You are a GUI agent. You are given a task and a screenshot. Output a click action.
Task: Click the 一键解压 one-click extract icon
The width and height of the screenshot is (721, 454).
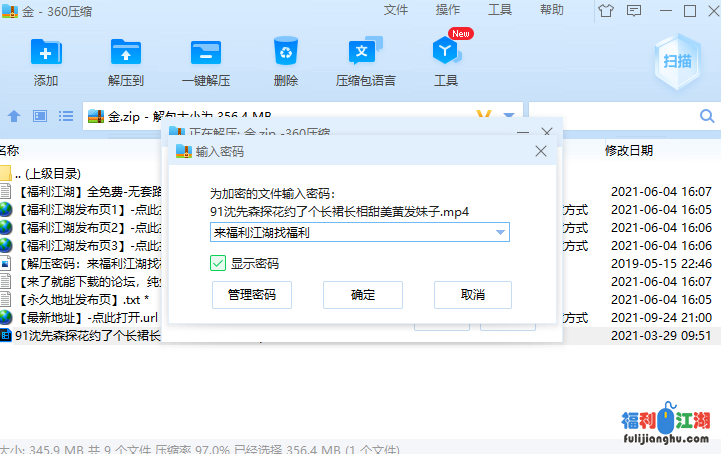point(206,52)
